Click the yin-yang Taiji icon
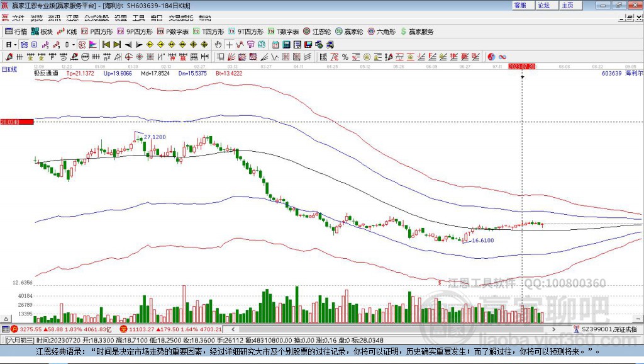This screenshot has width=644, height=364. pyautogui.click(x=491, y=57)
